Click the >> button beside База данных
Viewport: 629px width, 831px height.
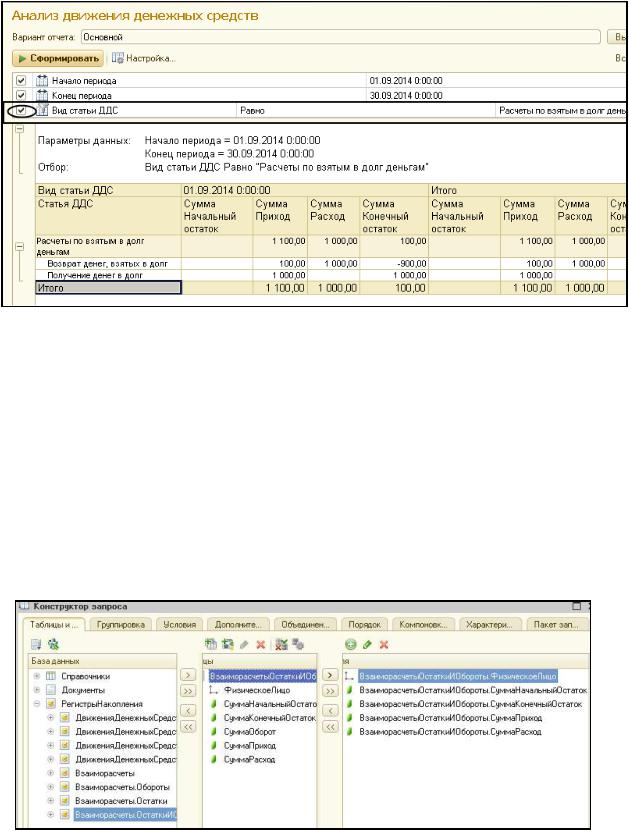click(x=188, y=691)
